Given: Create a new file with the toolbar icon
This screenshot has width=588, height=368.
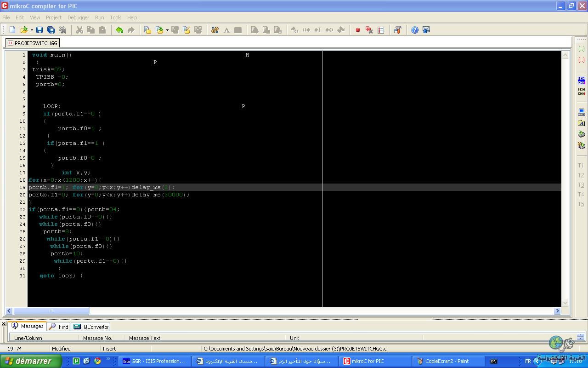Looking at the screenshot, I should (x=12, y=30).
